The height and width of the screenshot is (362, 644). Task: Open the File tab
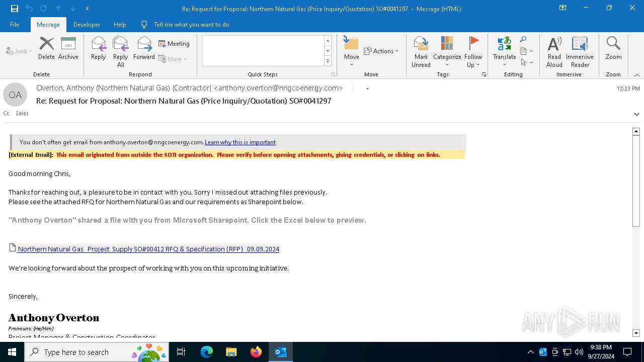15,25
